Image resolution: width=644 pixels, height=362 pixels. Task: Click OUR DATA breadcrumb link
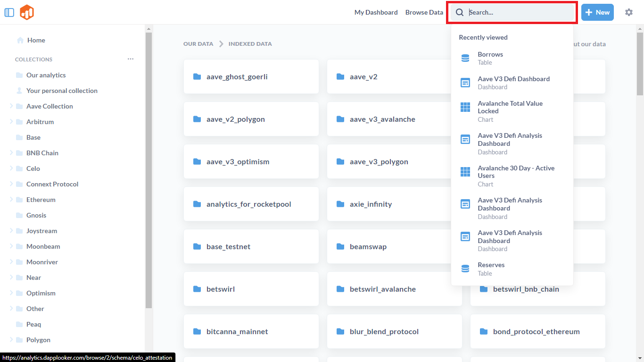point(198,44)
